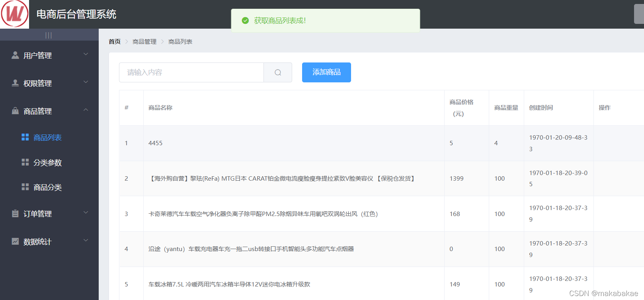The image size is (644, 300).
Task: Collapse the 商品管理 menu chevron
Action: point(86,110)
